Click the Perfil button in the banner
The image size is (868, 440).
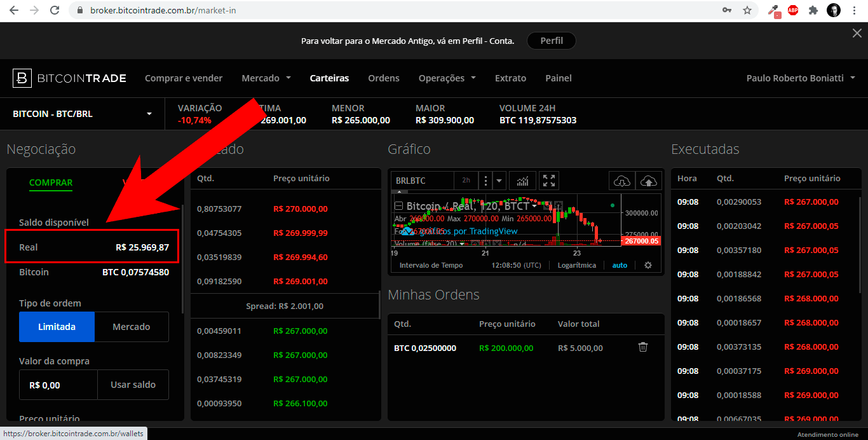coord(551,40)
